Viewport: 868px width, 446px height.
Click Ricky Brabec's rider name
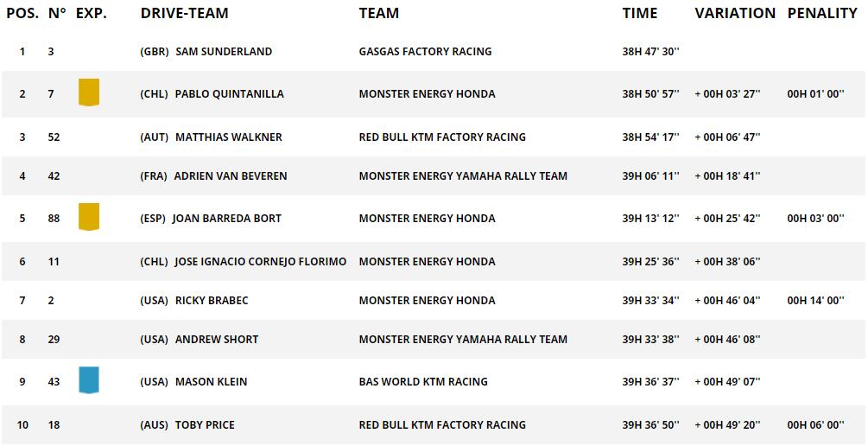(212, 301)
